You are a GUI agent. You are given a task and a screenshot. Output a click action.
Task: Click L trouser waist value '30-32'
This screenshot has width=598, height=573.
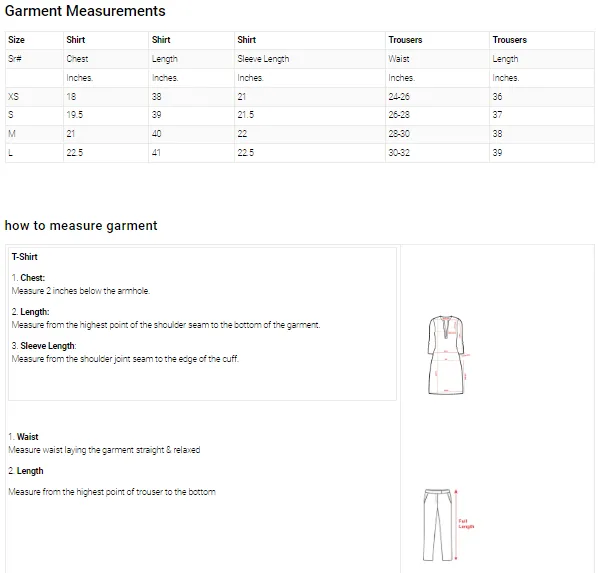pos(399,153)
